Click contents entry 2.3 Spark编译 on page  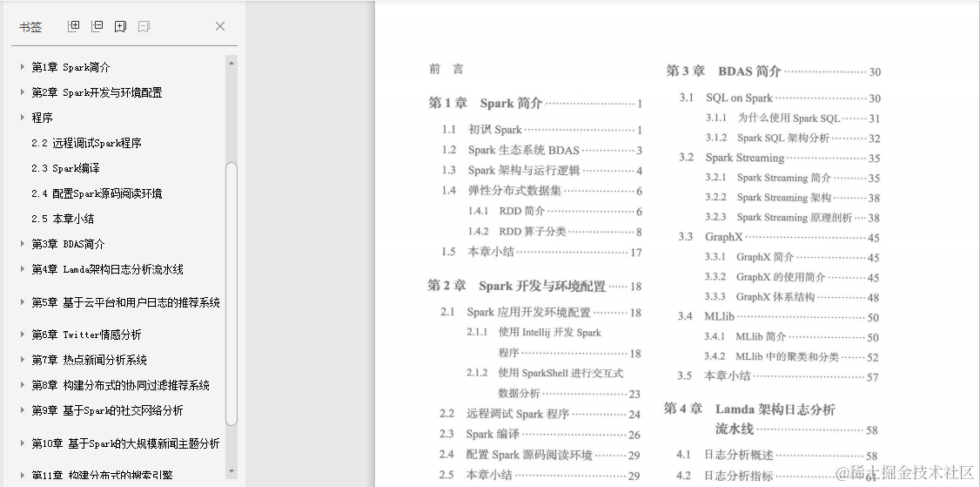click(480, 434)
